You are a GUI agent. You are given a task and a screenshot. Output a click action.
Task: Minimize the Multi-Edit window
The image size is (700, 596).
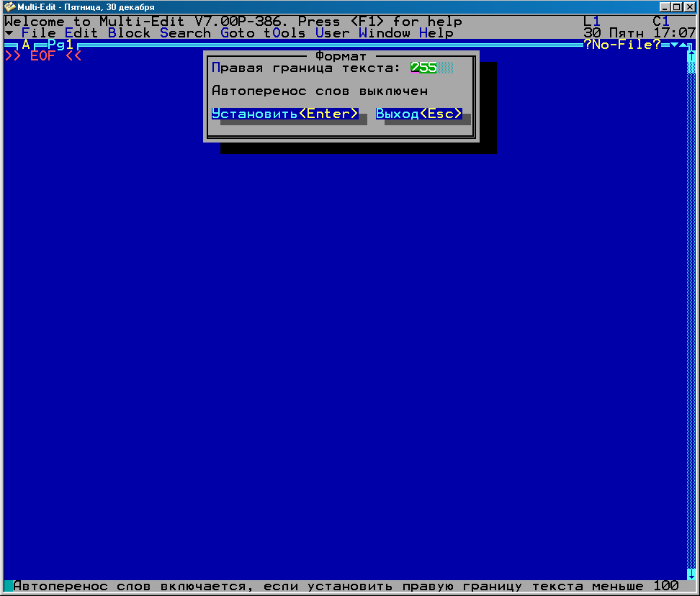pos(665,7)
